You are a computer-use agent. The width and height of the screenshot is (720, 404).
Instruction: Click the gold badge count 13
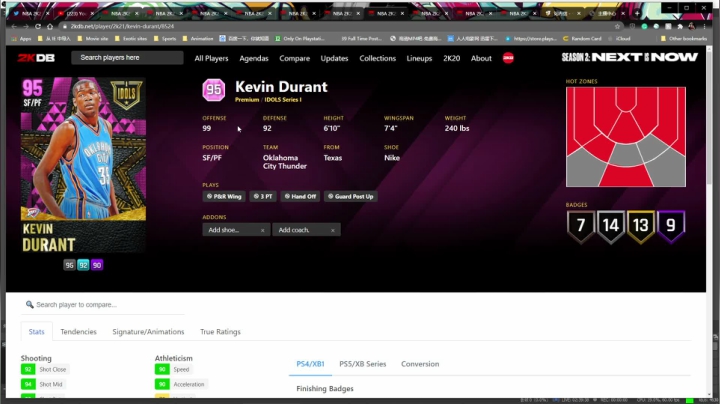pos(641,226)
